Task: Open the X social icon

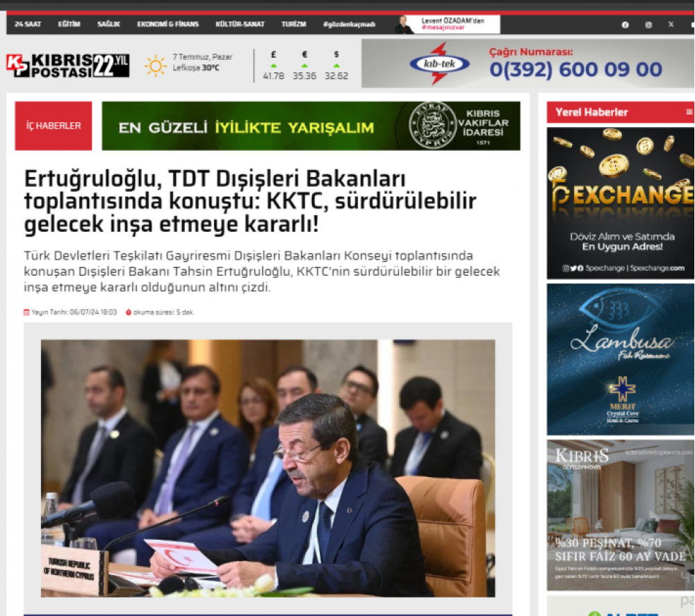Action: (x=671, y=24)
